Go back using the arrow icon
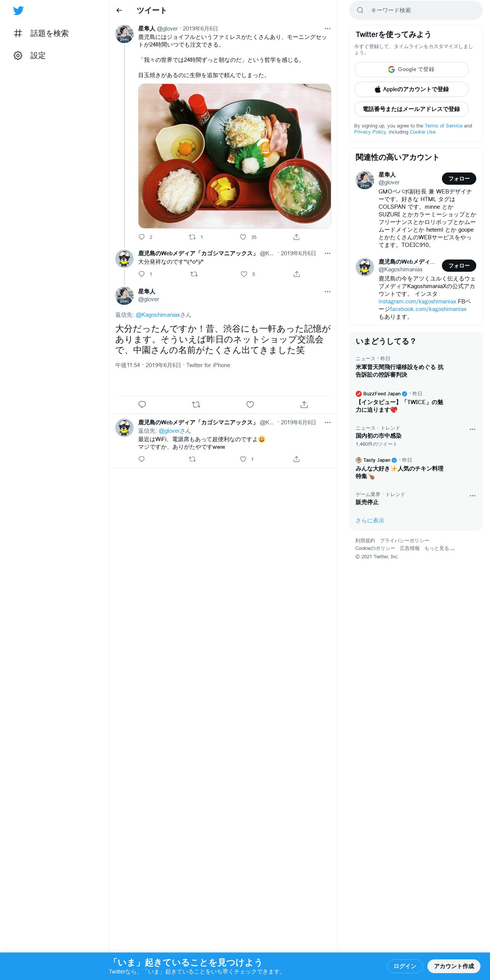Image resolution: width=490 pixels, height=980 pixels. point(119,10)
